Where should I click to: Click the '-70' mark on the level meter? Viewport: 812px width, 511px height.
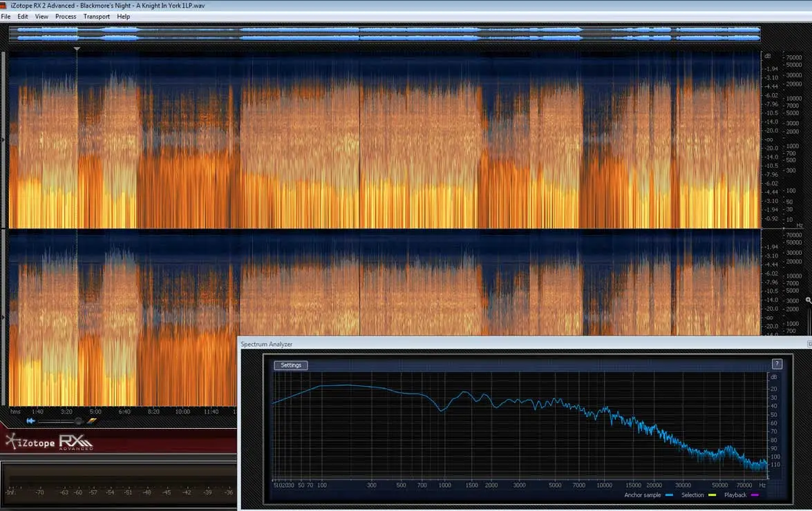(x=39, y=492)
